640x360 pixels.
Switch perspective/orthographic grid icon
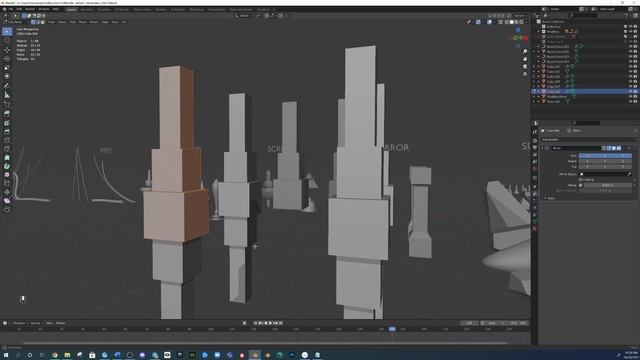pos(525,73)
